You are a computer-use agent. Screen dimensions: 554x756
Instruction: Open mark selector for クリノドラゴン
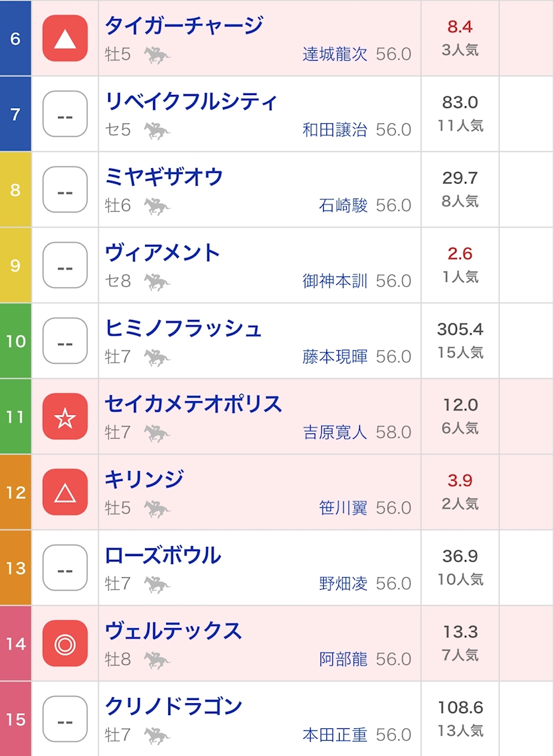65,719
